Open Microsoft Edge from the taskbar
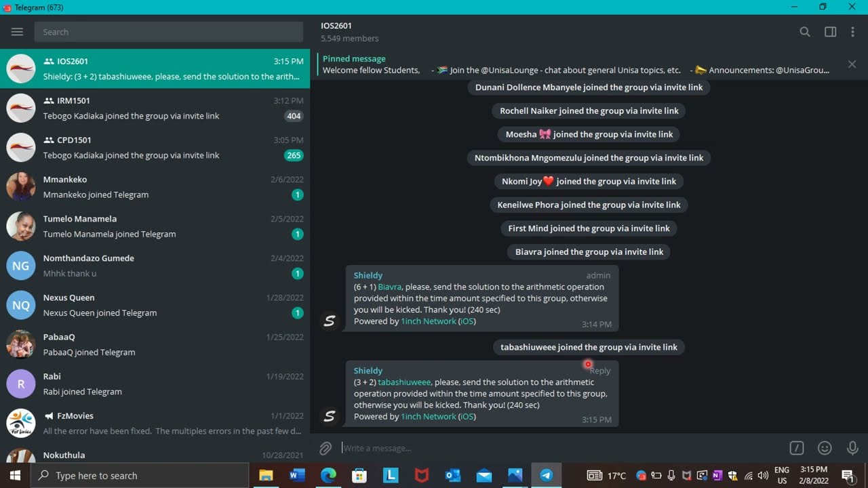This screenshot has width=868, height=488. [x=328, y=475]
